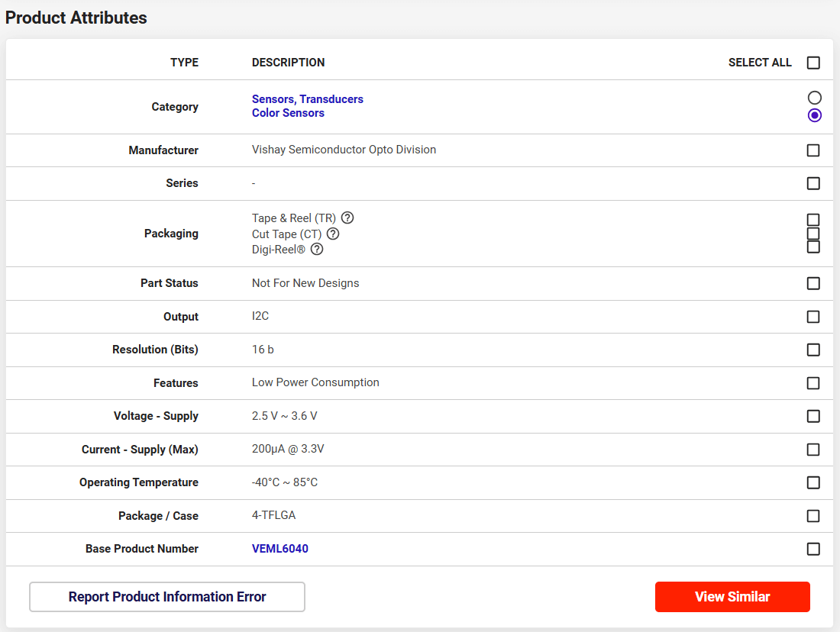
Task: Tick the Digi-Reel packaging checkbox
Action: tap(813, 247)
